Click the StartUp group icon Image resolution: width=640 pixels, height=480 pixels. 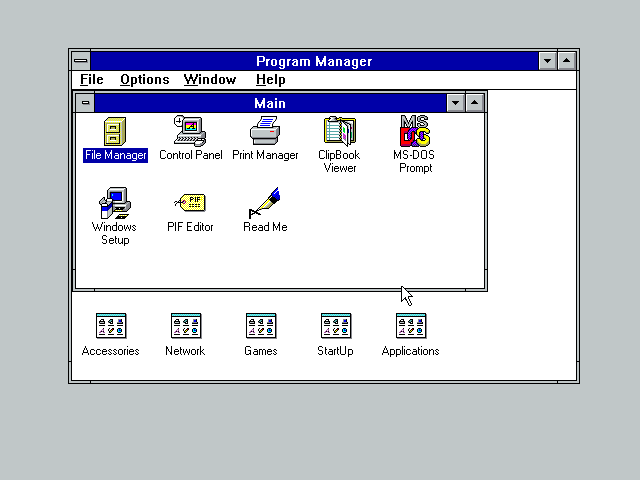(336, 326)
